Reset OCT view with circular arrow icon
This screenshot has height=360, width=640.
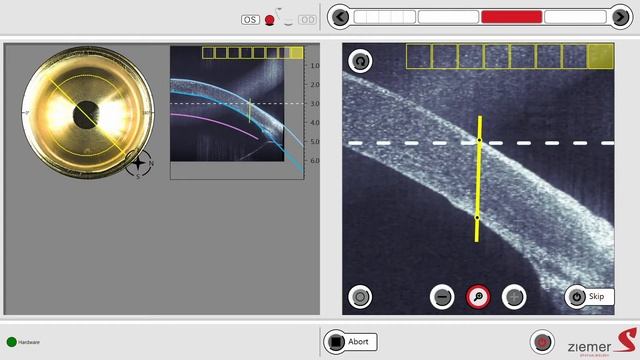click(x=360, y=61)
